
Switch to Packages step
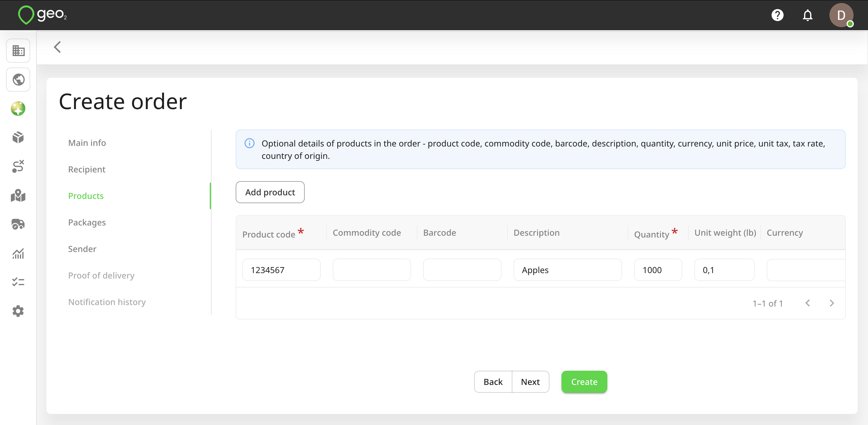tap(87, 222)
